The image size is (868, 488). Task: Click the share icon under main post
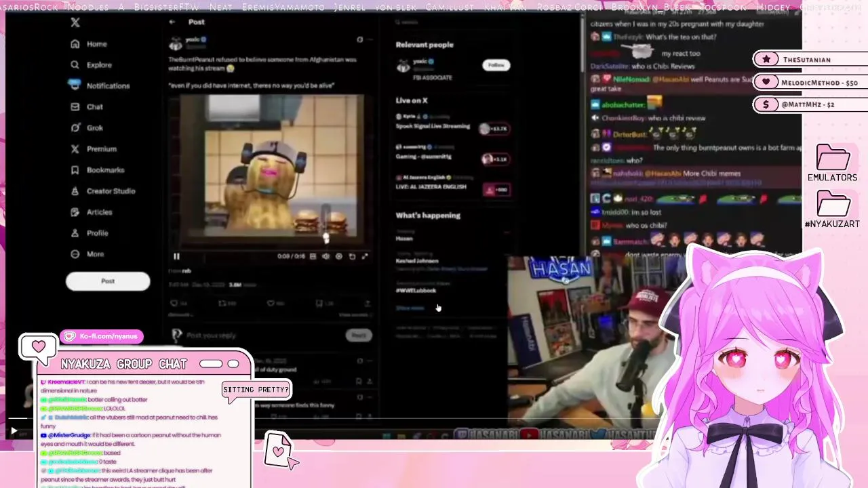coord(367,304)
